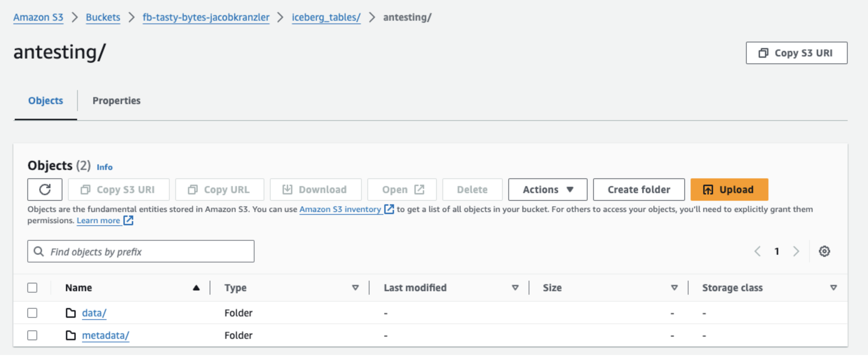The height and width of the screenshot is (356, 868).
Task: Sort by Type column arrow
Action: point(355,288)
